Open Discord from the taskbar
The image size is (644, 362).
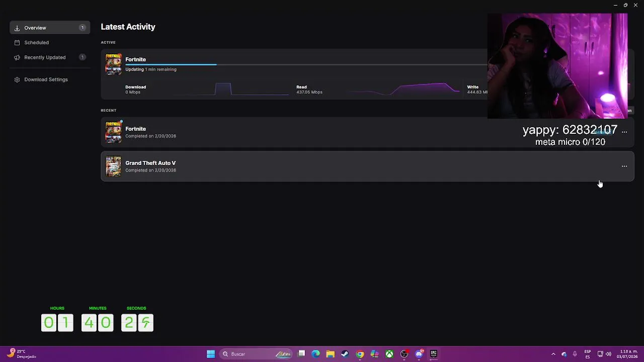[419, 354]
